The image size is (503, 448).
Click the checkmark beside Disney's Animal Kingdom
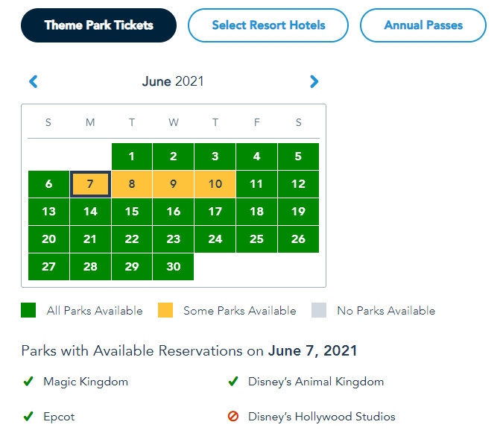(x=233, y=382)
